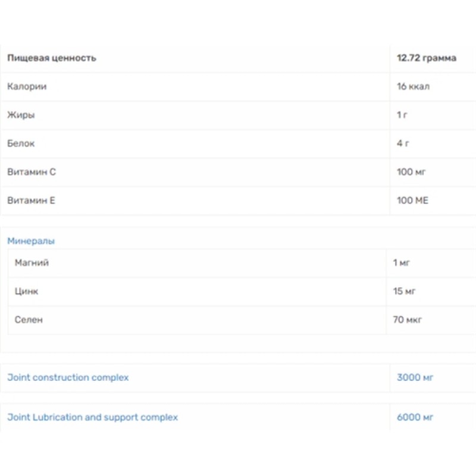The width and height of the screenshot is (476, 476).
Task: Select the Калории row label
Action: click(x=27, y=86)
